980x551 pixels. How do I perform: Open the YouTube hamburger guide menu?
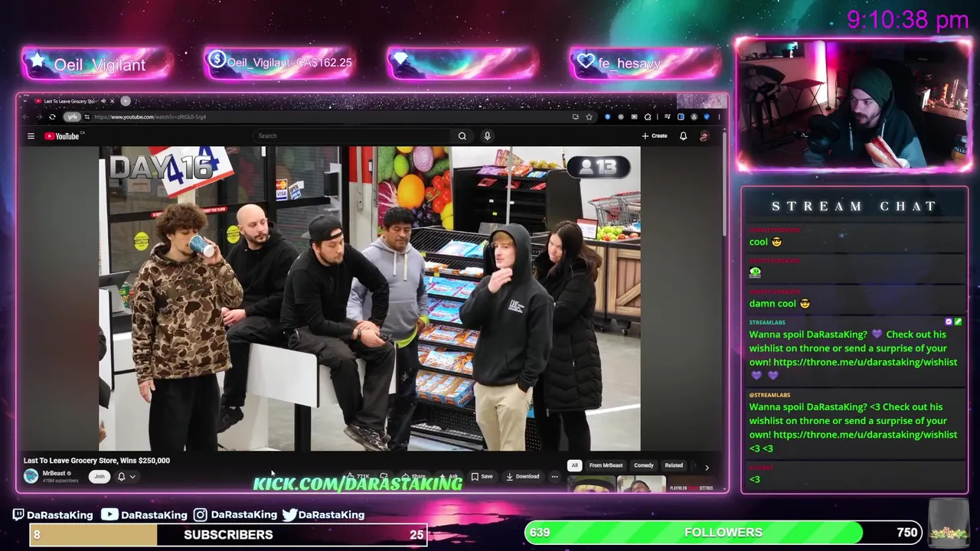[x=31, y=136]
